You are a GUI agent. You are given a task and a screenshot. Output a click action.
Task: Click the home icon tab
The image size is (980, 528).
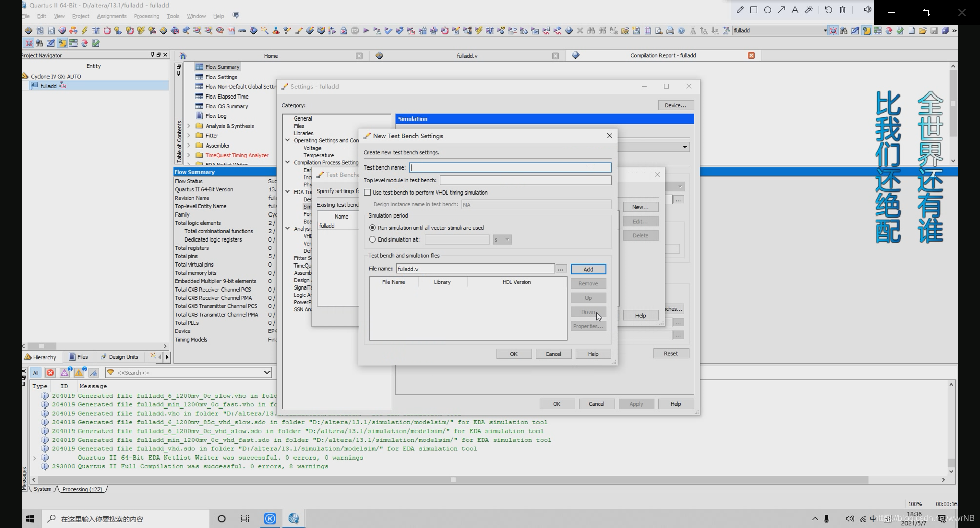(x=183, y=56)
